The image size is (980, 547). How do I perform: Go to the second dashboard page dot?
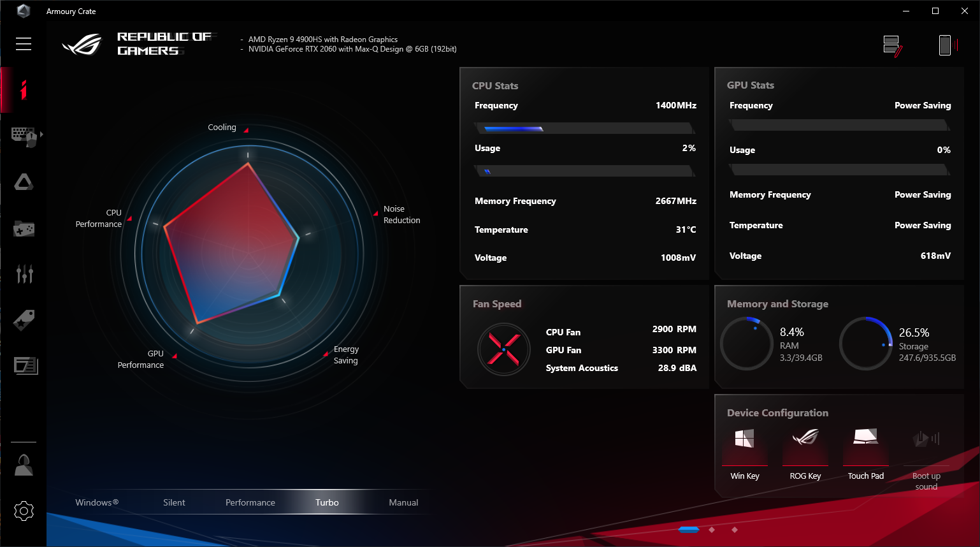pos(712,529)
